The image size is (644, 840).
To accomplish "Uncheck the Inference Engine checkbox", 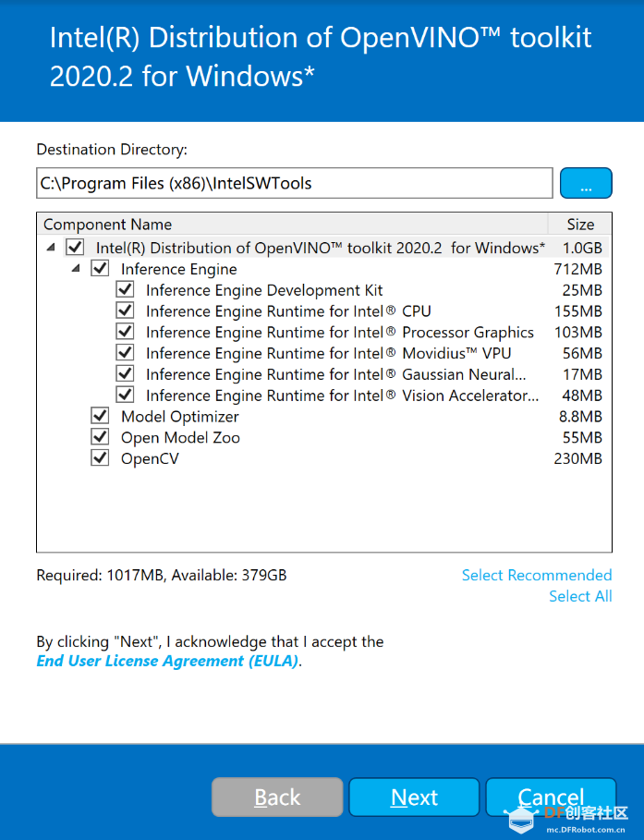I will coord(100,268).
